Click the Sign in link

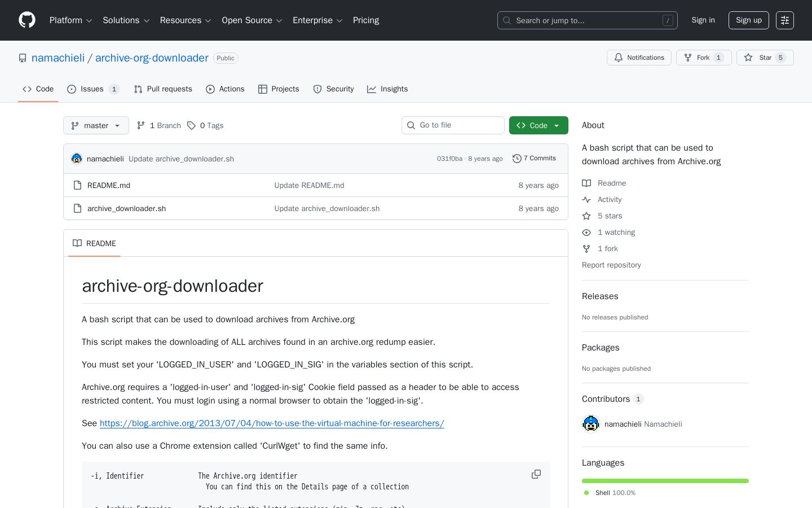point(703,20)
